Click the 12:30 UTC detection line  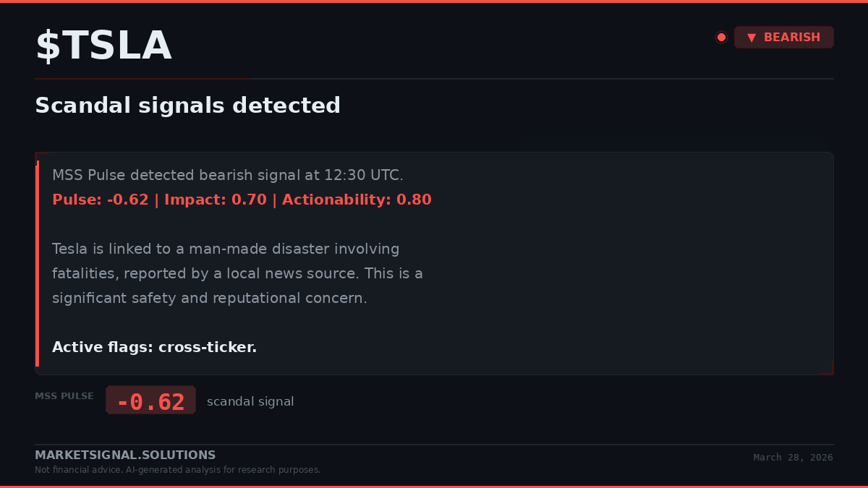coord(228,175)
